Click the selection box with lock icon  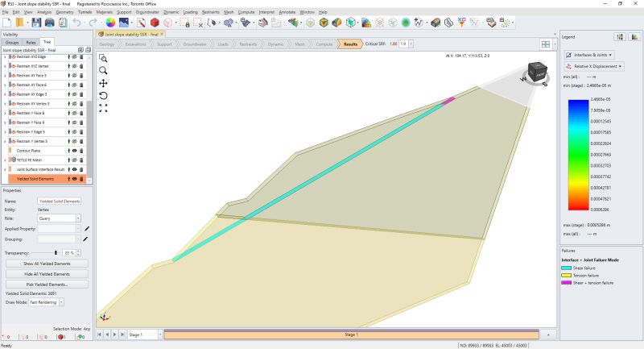tap(185, 23)
